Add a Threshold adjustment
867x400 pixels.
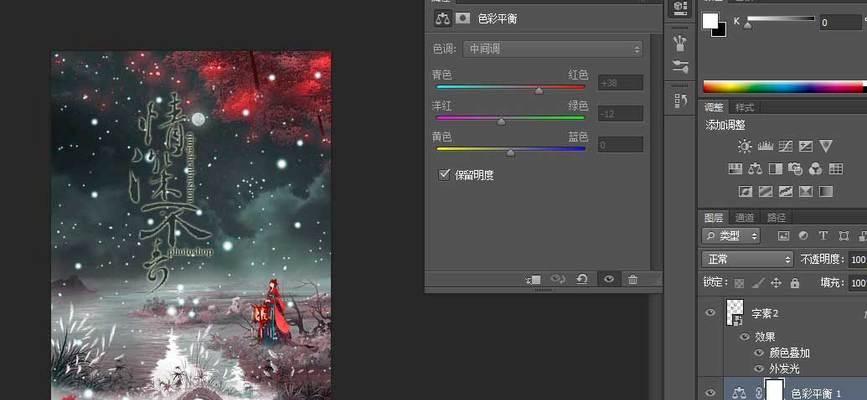786,191
